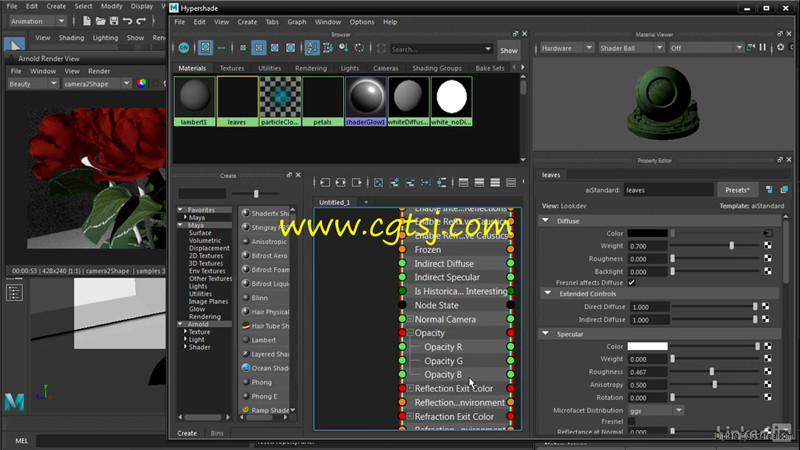This screenshot has width=800, height=450.
Task: Click the reverse sort order circular arrows icon
Action: tap(360, 48)
